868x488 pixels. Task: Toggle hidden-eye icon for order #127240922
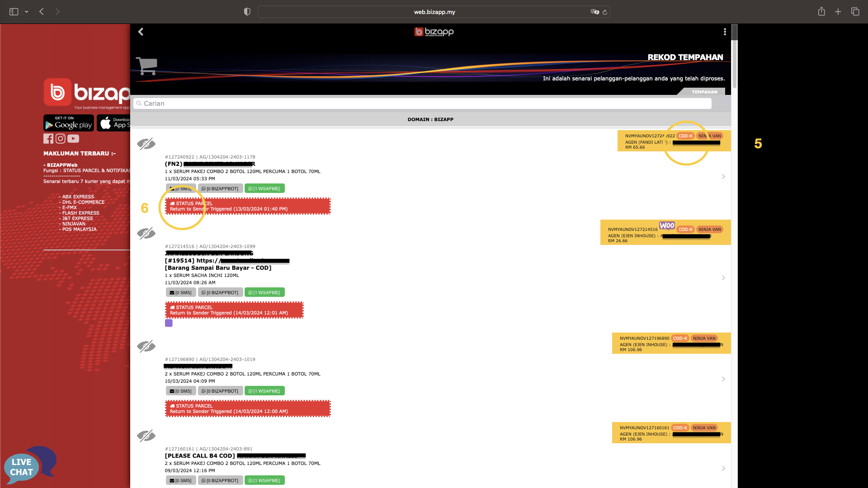tap(146, 144)
